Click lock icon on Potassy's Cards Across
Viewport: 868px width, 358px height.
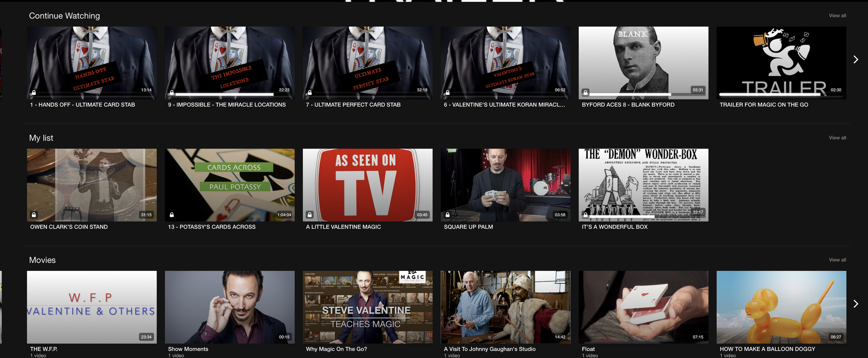172,215
